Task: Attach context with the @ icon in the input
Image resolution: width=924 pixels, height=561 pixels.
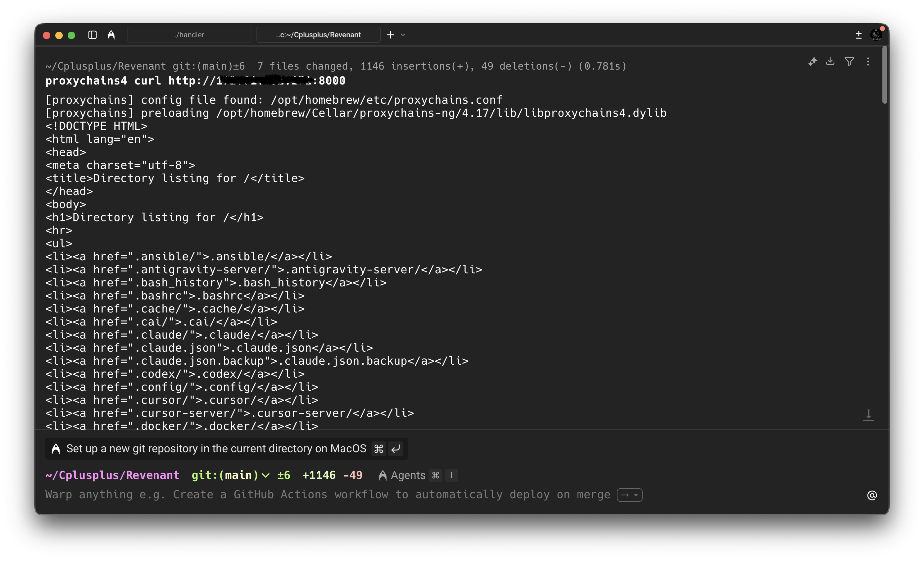Action: point(872,495)
